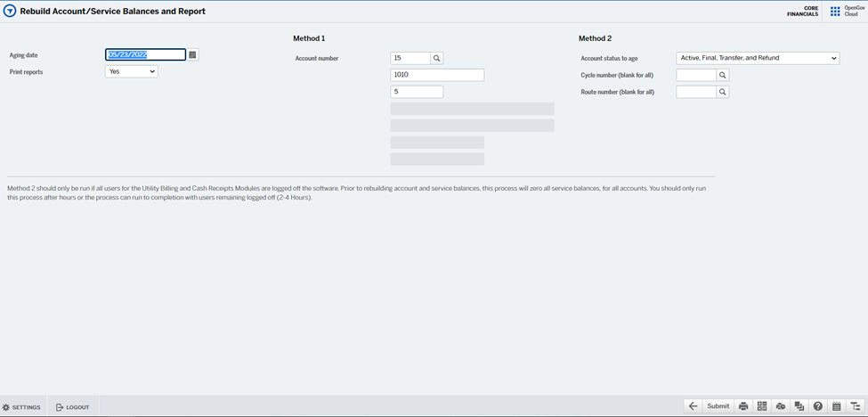Open Settings in the bottom left
This screenshot has height=417, width=868.
[x=21, y=407]
